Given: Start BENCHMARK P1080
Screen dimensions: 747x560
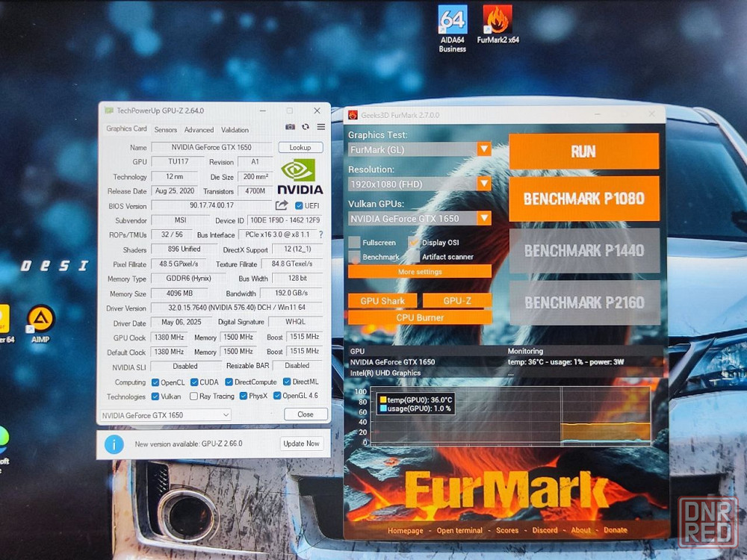Looking at the screenshot, I should click(584, 199).
